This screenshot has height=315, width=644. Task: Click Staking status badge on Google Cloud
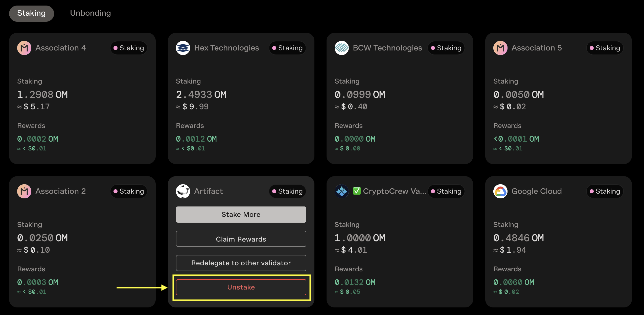(x=605, y=191)
